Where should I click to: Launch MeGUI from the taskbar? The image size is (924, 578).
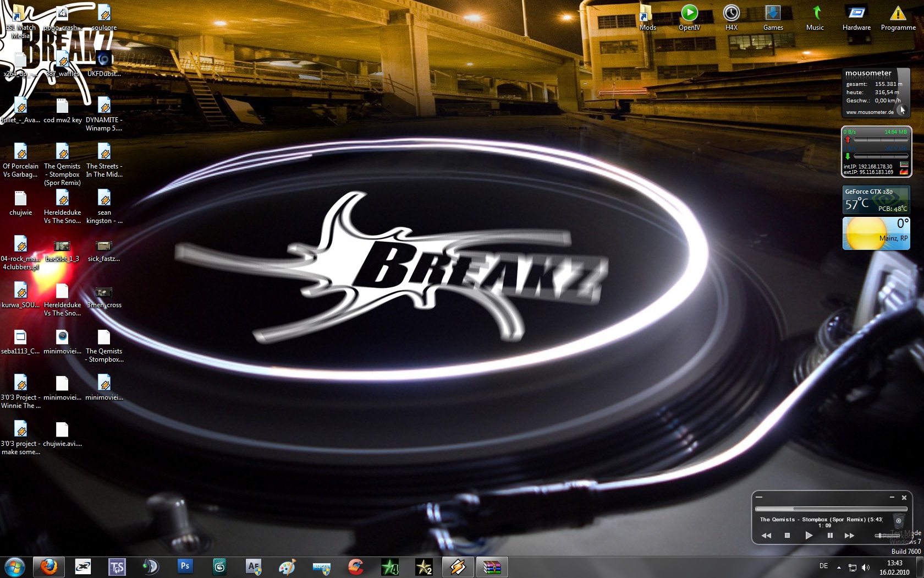point(322,566)
